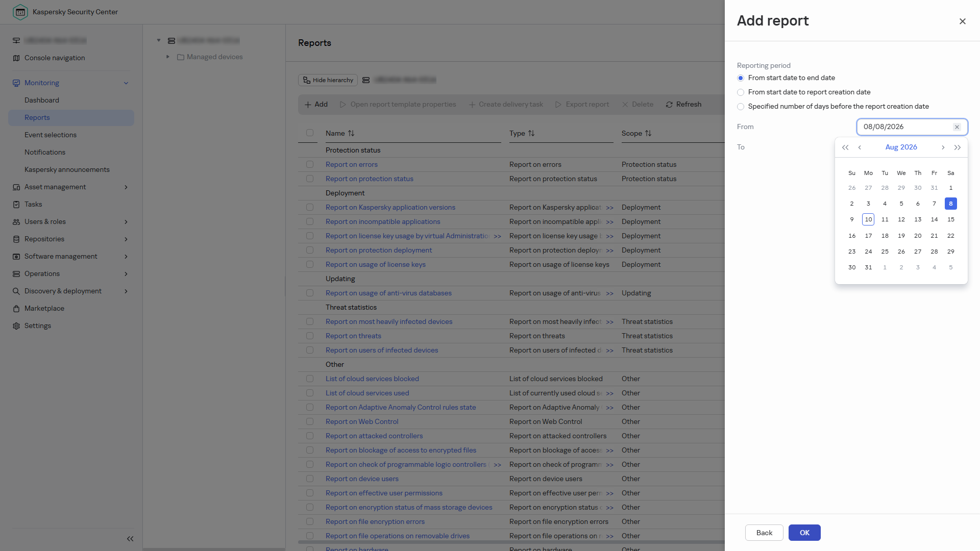Open Dashboard in the Monitoring menu
This screenshot has width=980, height=551.
click(42, 101)
